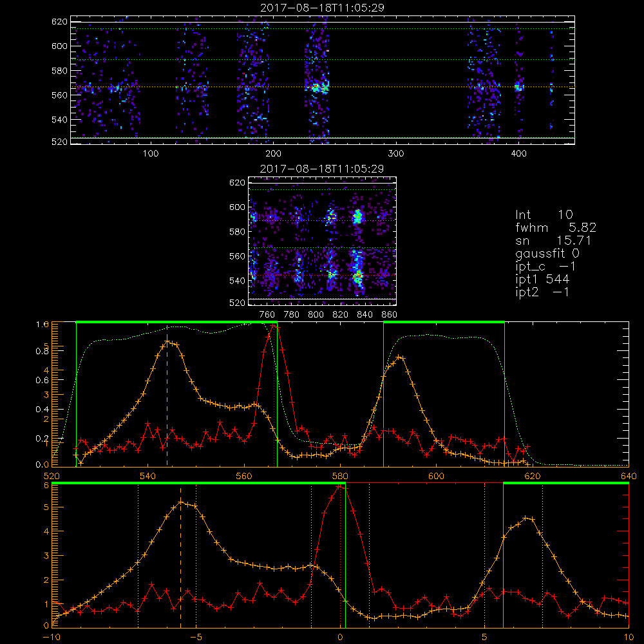
Task: Click the brightest blob near column 835 in middle image
Action: (x=357, y=276)
